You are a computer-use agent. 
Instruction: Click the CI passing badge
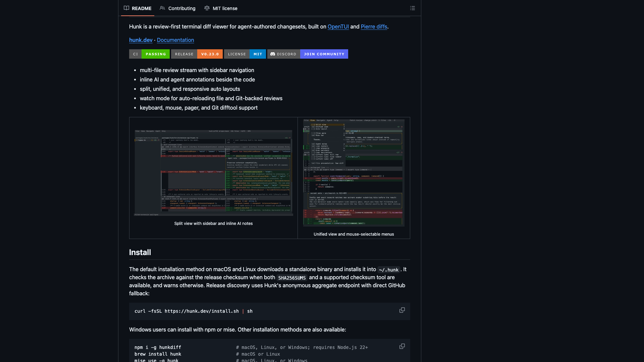click(149, 54)
